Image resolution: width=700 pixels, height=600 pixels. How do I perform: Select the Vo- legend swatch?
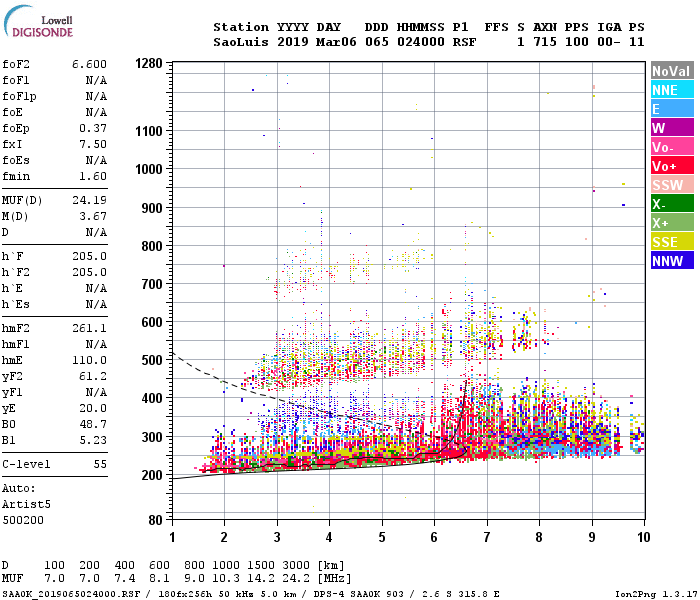(672, 147)
